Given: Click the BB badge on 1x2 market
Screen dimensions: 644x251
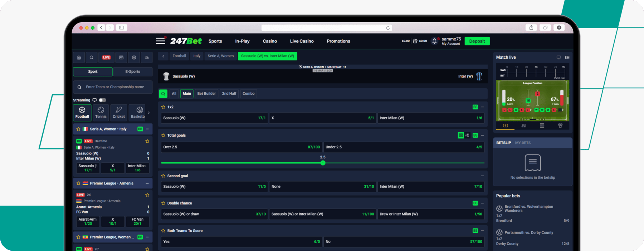Looking at the screenshot, I should [475, 107].
